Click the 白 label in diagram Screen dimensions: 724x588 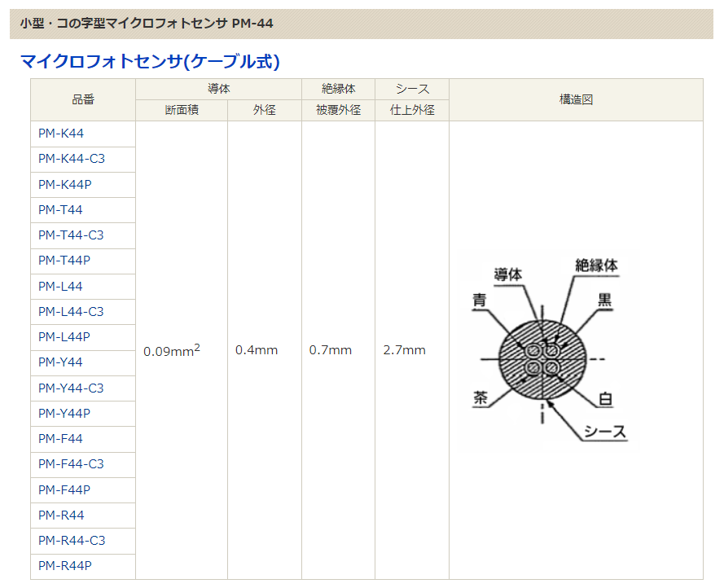(x=605, y=399)
